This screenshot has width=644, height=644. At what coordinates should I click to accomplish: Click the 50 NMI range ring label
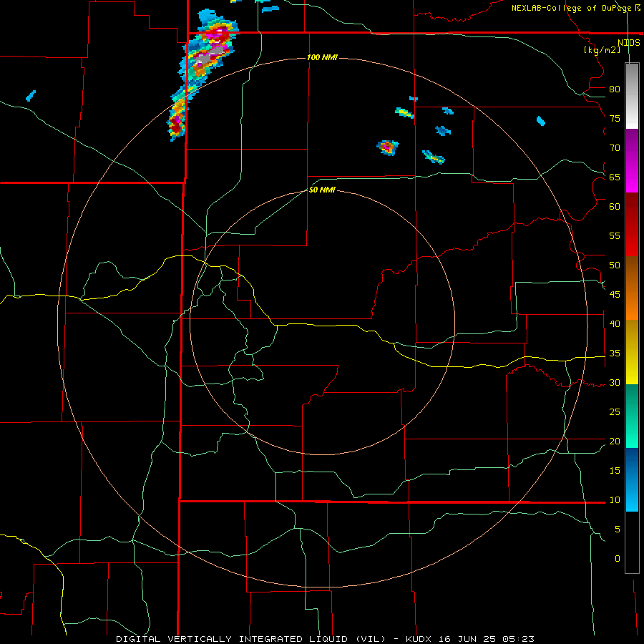tap(322, 190)
